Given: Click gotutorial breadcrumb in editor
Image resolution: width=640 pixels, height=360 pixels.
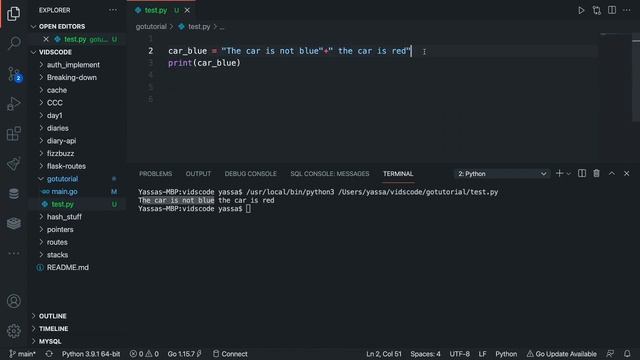Looking at the screenshot, I should click(x=151, y=27).
